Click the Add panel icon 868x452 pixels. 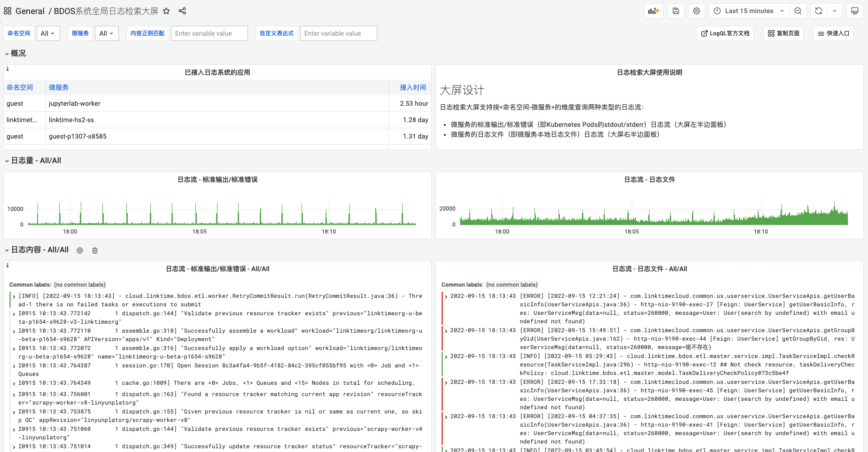[x=654, y=11]
